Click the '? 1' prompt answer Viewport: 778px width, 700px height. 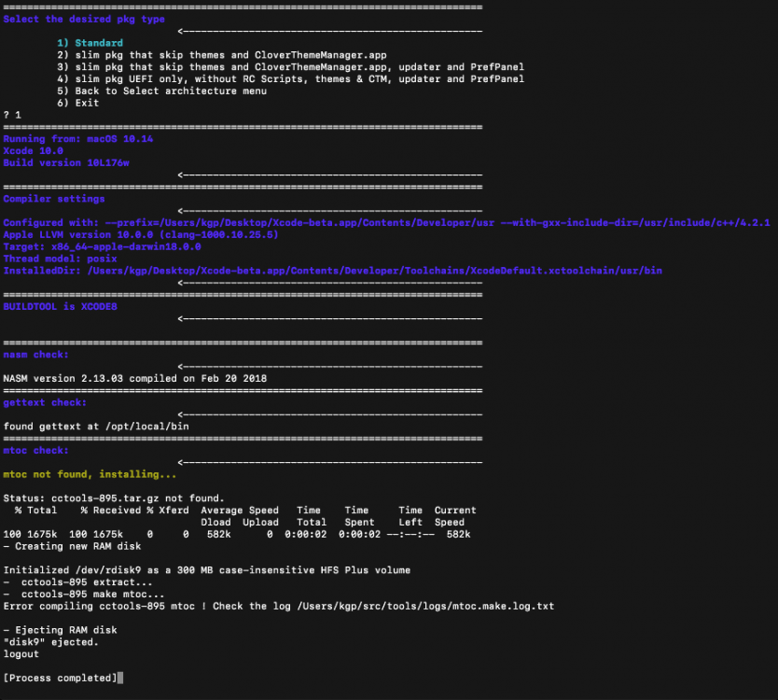(x=12, y=115)
